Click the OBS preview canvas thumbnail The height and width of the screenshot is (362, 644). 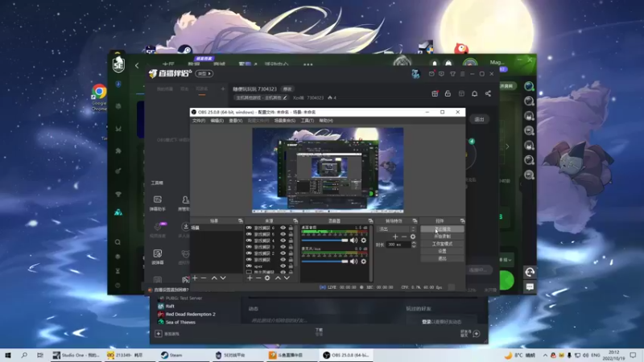(x=328, y=170)
